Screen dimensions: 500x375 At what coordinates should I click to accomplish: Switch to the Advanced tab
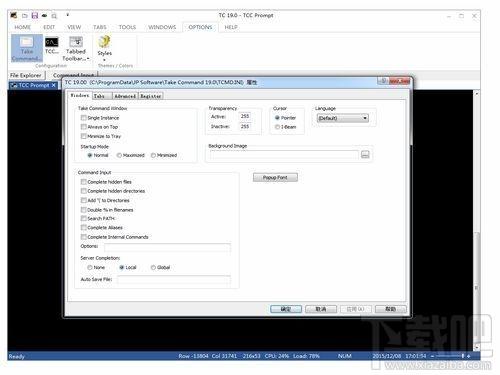125,96
